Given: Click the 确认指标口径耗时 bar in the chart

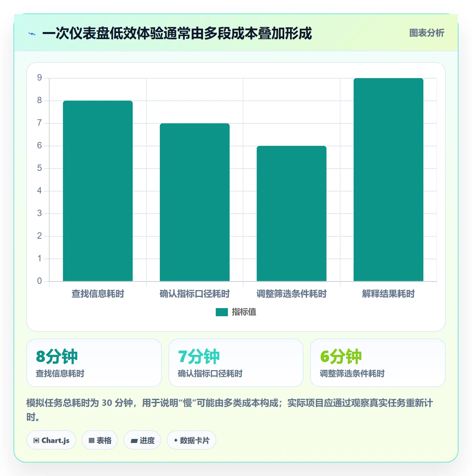Looking at the screenshot, I should (x=195, y=202).
